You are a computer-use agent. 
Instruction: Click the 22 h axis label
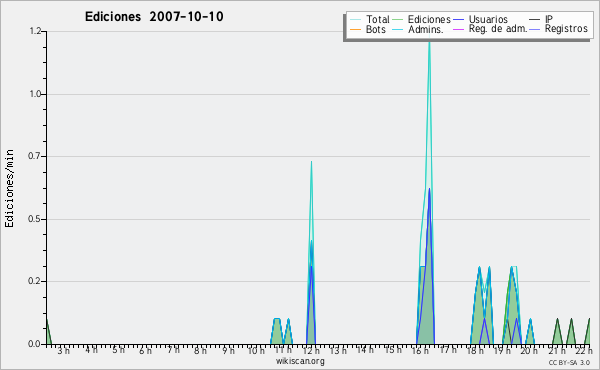pyautogui.click(x=584, y=350)
